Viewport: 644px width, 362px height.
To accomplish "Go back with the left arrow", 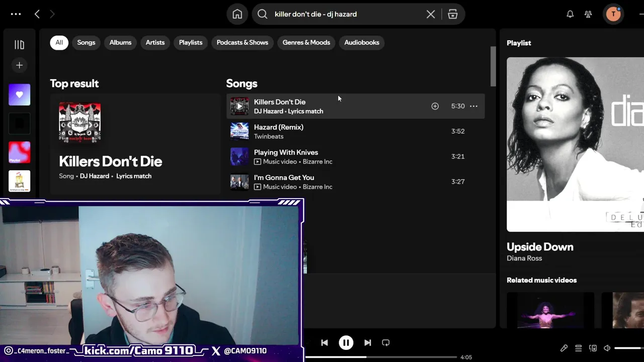I will click(37, 14).
